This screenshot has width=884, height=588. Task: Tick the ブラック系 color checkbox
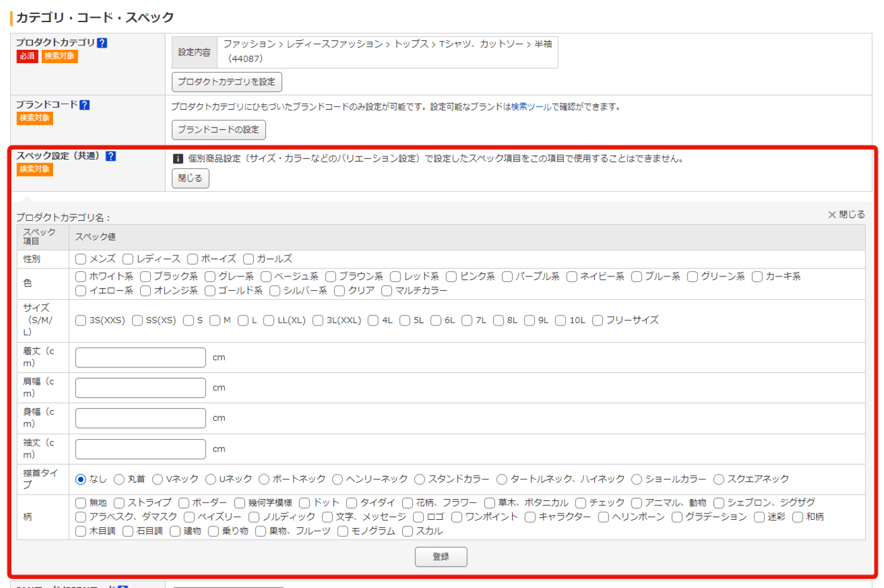(x=145, y=276)
